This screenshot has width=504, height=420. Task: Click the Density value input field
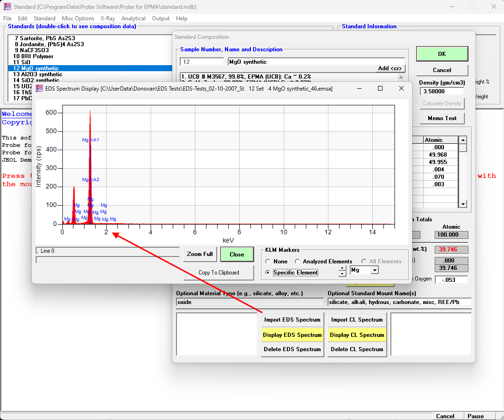pos(442,91)
